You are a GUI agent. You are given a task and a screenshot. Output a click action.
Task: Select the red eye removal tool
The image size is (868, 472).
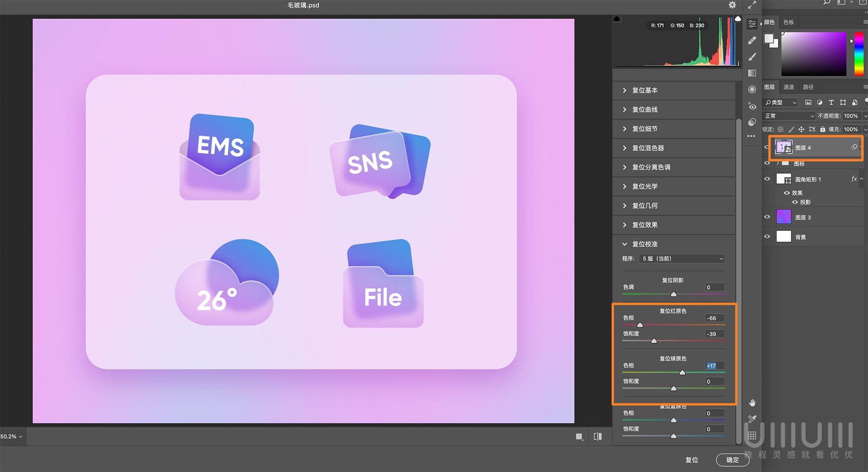[x=752, y=104]
